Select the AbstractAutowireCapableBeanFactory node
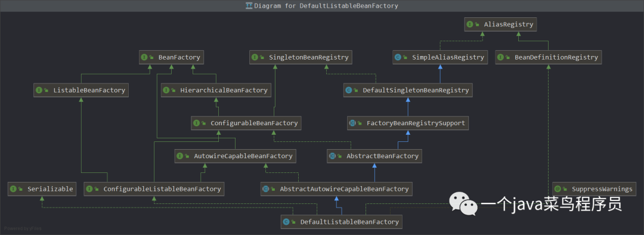 pyautogui.click(x=336, y=189)
